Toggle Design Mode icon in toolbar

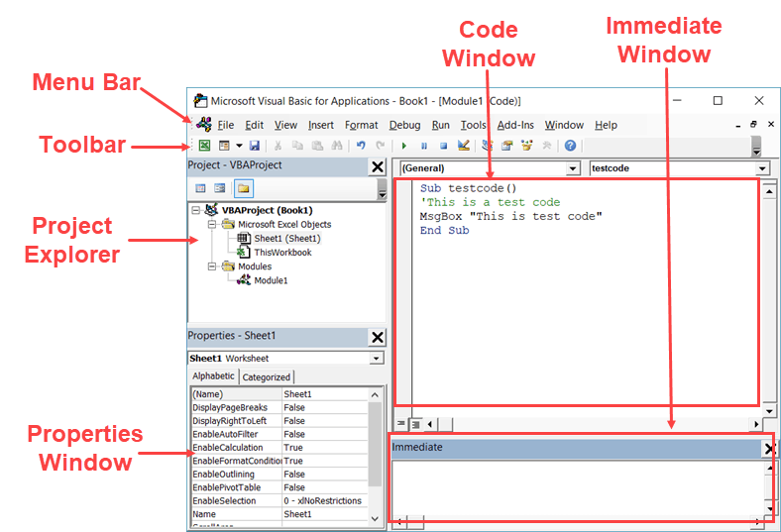click(x=464, y=146)
